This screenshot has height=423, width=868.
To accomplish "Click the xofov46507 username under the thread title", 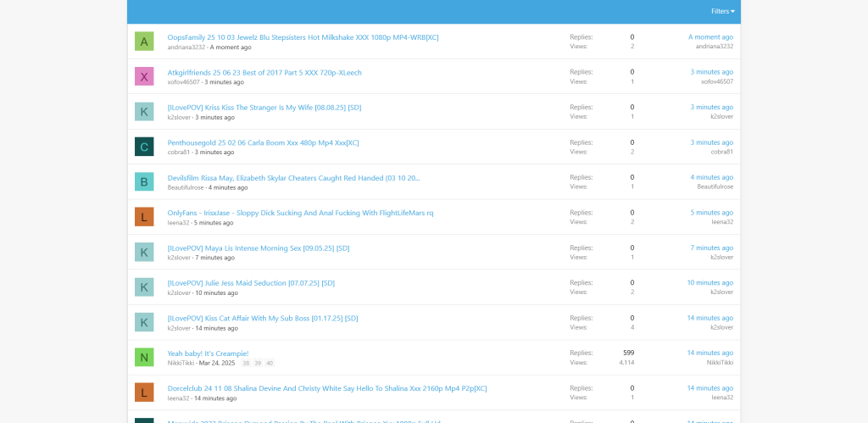I will tap(184, 82).
